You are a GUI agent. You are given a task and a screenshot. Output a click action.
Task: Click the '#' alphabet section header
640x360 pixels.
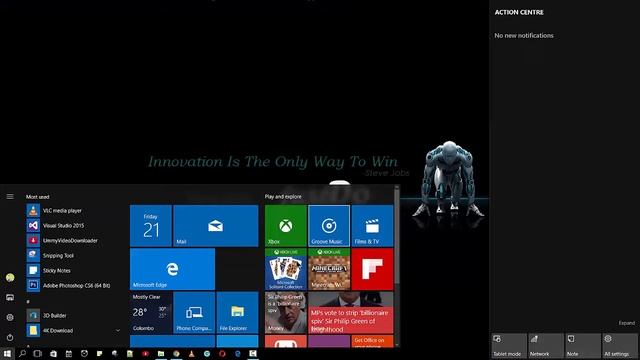click(28, 302)
